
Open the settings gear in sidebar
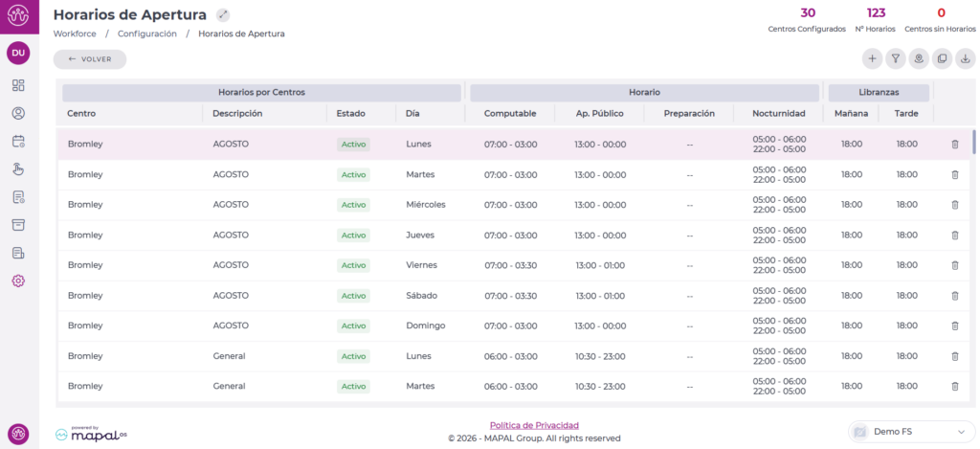click(18, 281)
